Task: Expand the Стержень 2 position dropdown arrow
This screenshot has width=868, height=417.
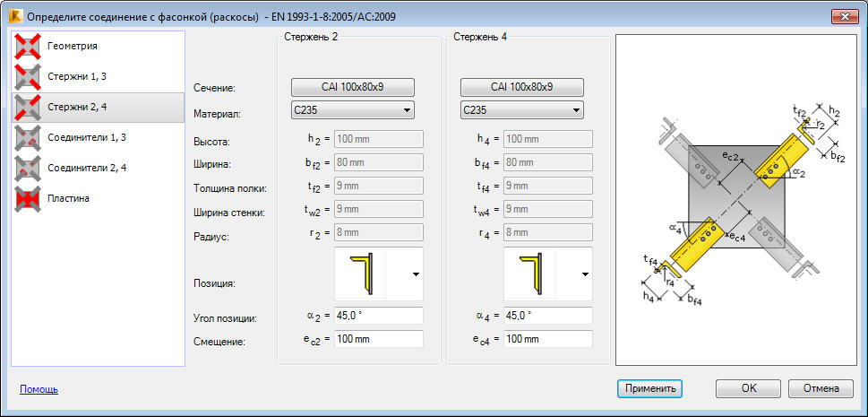Action: [x=416, y=274]
